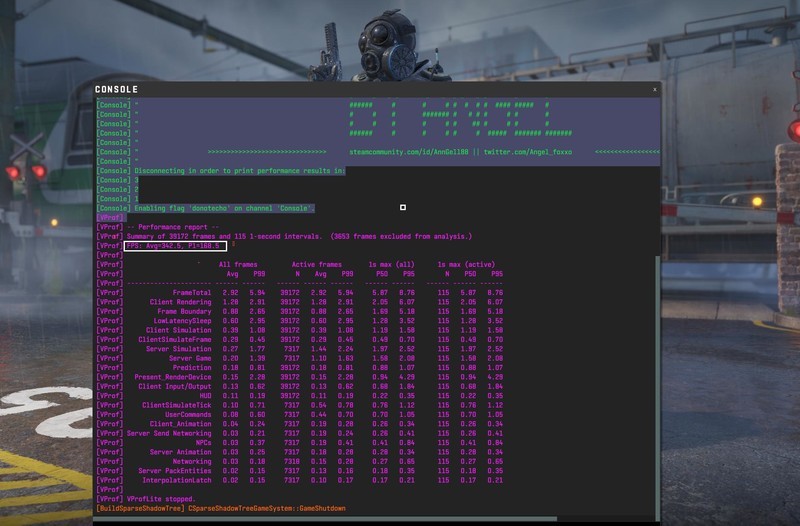Click the Server PackEntities row label
Image resolution: width=800 pixels, height=526 pixels.
click(175, 471)
